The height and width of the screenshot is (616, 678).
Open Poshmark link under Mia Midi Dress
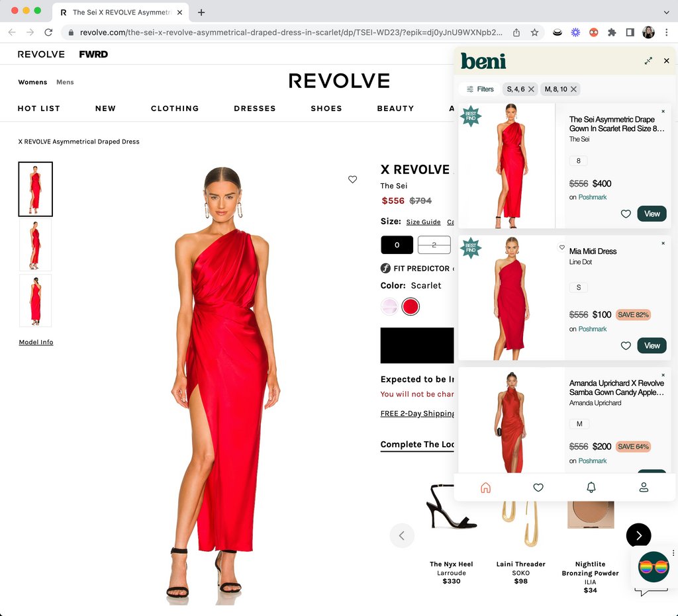click(593, 329)
